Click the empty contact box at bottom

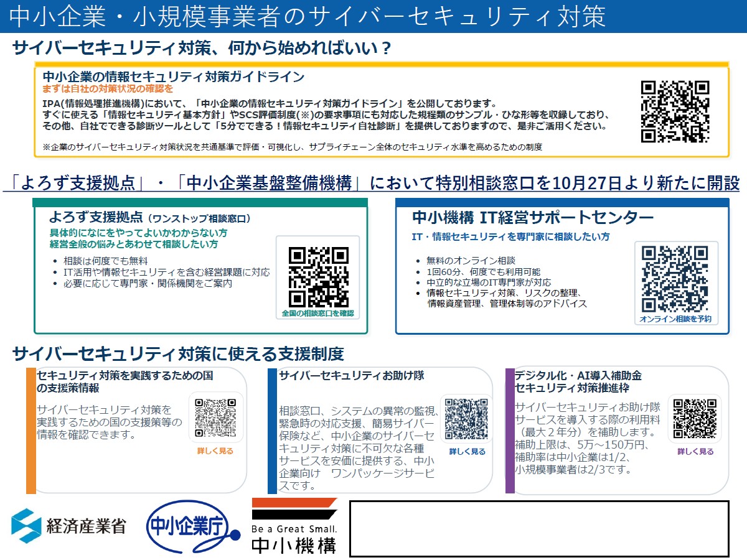[539, 528]
